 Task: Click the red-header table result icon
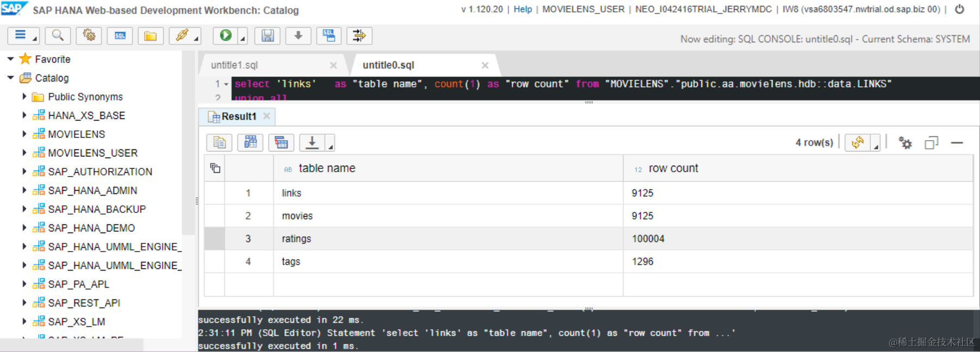[281, 142]
